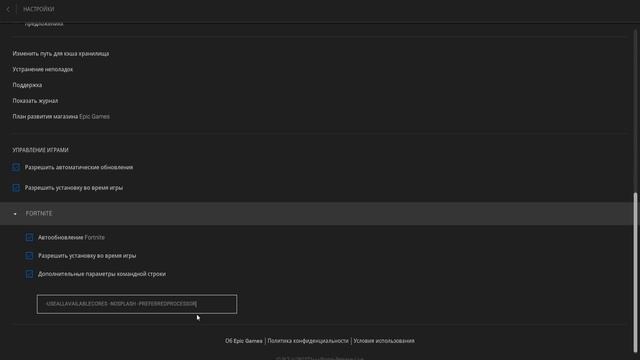Viewport: 640px width, 360px height.
Task: Toggle Разрешить установку во время игры under УПРАВЛЕНИЕ ИГРАМИ
Action: tap(16, 188)
